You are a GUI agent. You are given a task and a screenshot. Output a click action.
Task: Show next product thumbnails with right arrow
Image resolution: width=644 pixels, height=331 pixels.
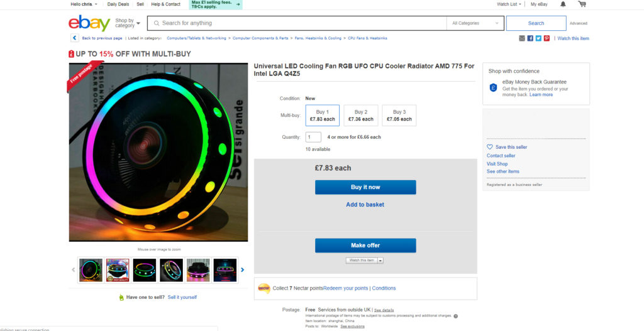(243, 269)
